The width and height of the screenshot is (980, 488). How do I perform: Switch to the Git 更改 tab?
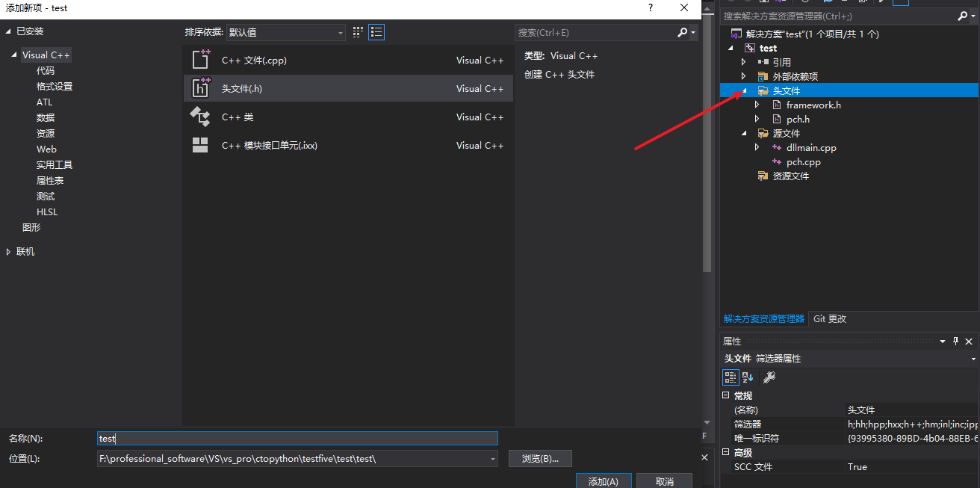829,318
